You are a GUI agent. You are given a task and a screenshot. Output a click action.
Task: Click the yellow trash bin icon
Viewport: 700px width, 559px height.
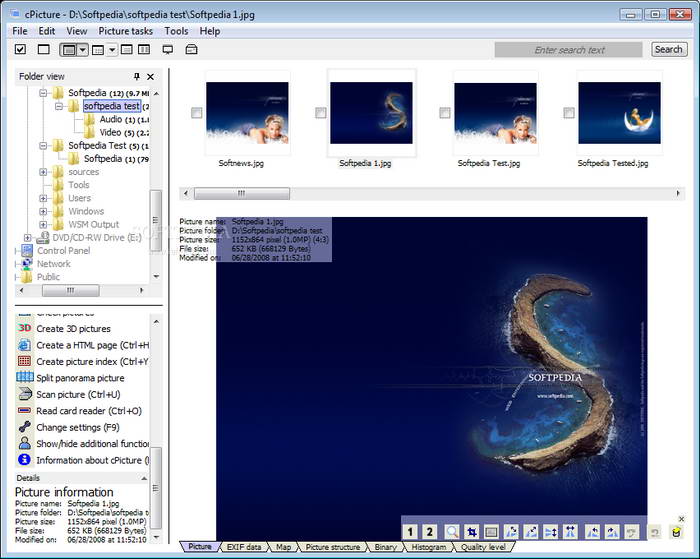coord(677,532)
